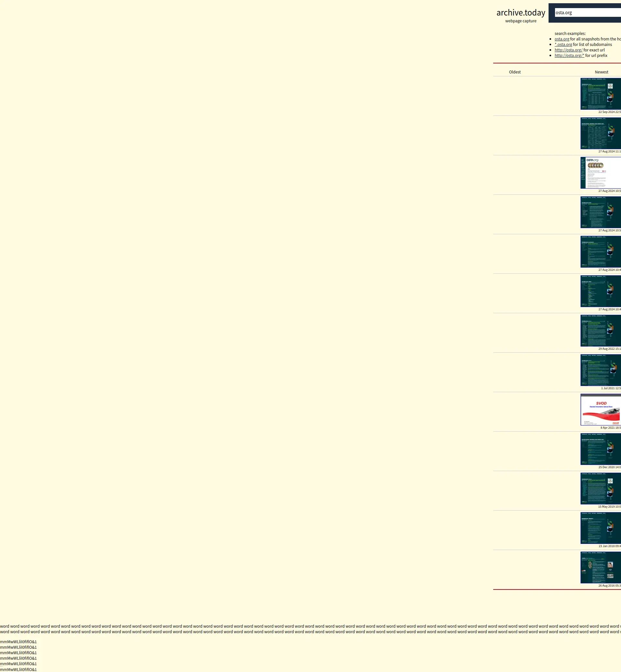621x672 pixels.
Task: Open the 15 May 2019 snapshot thumbnail
Action: [x=601, y=489]
